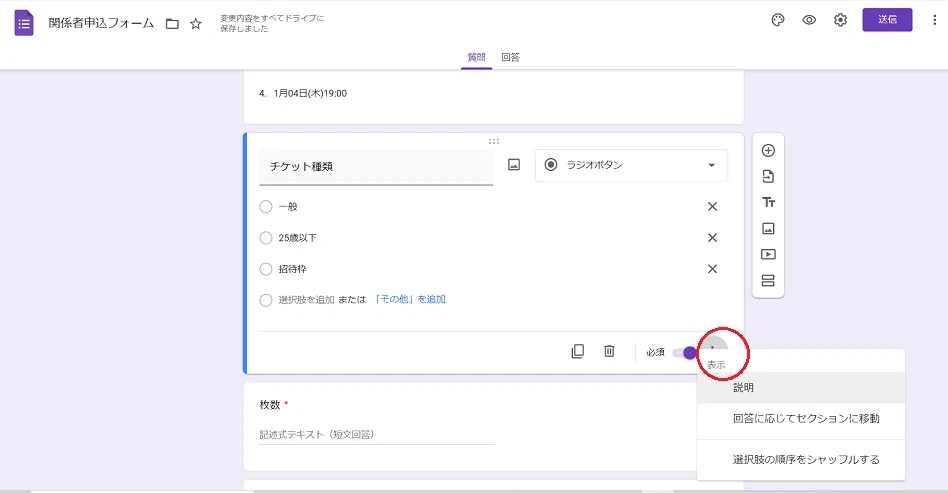Select the 25歳以下 radio option
This screenshot has height=493, width=948.
pyautogui.click(x=266, y=238)
